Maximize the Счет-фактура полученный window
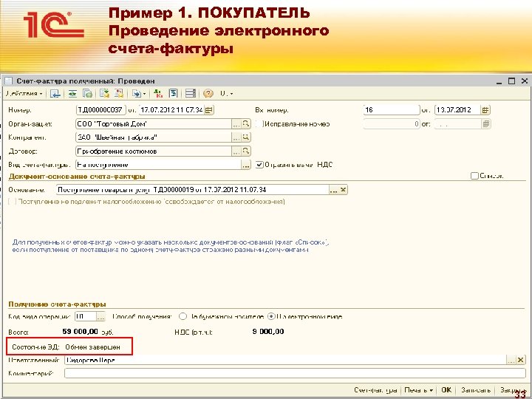 pos(511,81)
